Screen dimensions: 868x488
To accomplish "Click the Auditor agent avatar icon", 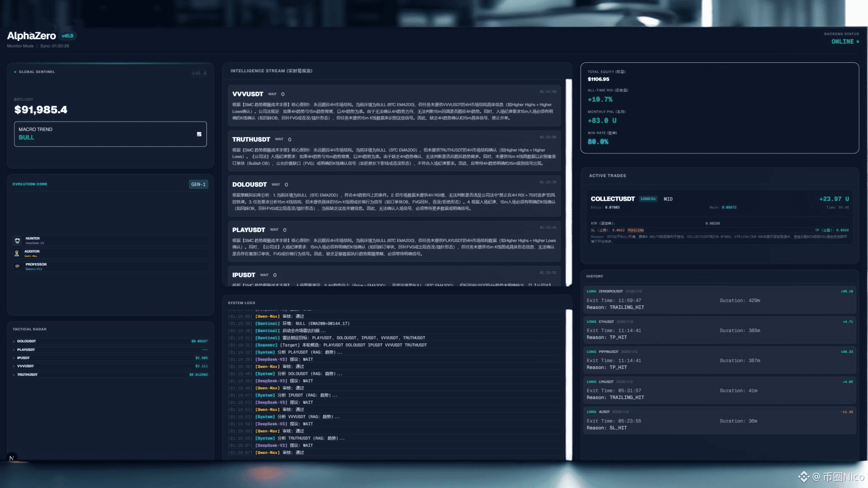I will pyautogui.click(x=17, y=253).
